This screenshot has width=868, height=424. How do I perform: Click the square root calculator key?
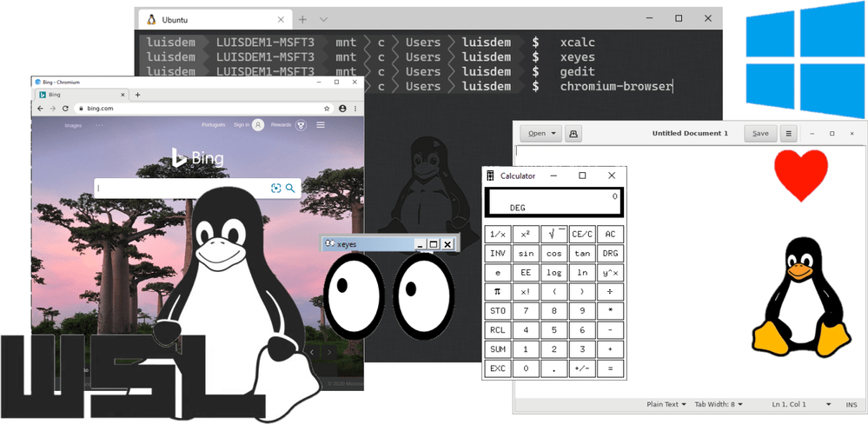(554, 234)
